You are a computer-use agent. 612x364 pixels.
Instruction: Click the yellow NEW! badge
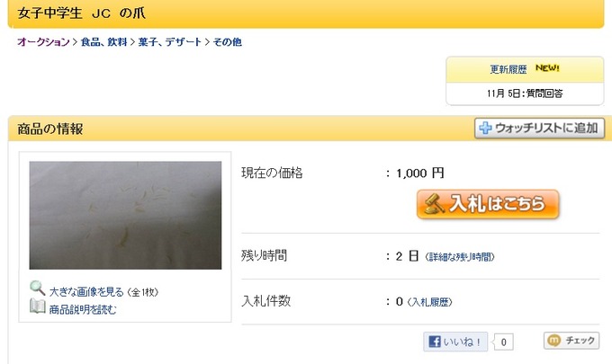click(x=547, y=67)
